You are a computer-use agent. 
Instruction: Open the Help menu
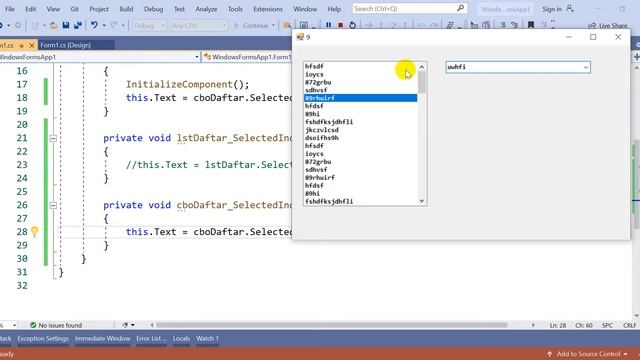pyautogui.click(x=334, y=9)
